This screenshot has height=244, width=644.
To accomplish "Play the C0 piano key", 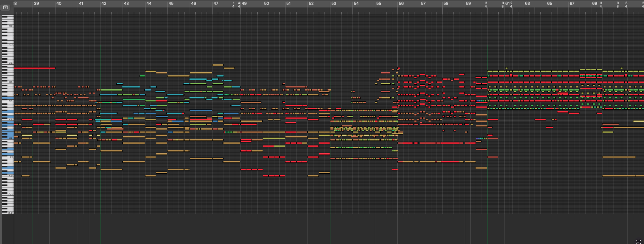I will point(8,176).
